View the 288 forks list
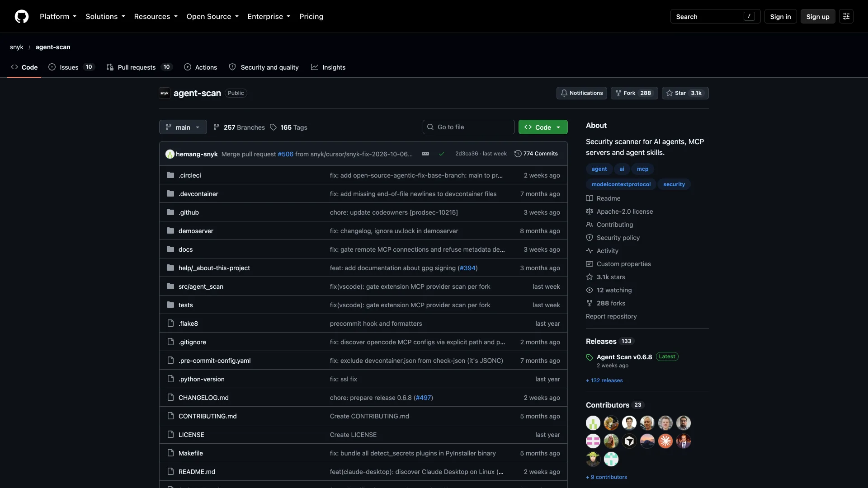Screen dimensions: 868x488 pyautogui.click(x=606, y=303)
